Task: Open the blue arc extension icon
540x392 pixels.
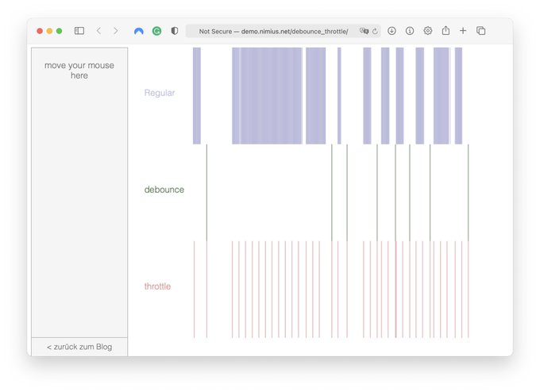Action: click(x=139, y=31)
